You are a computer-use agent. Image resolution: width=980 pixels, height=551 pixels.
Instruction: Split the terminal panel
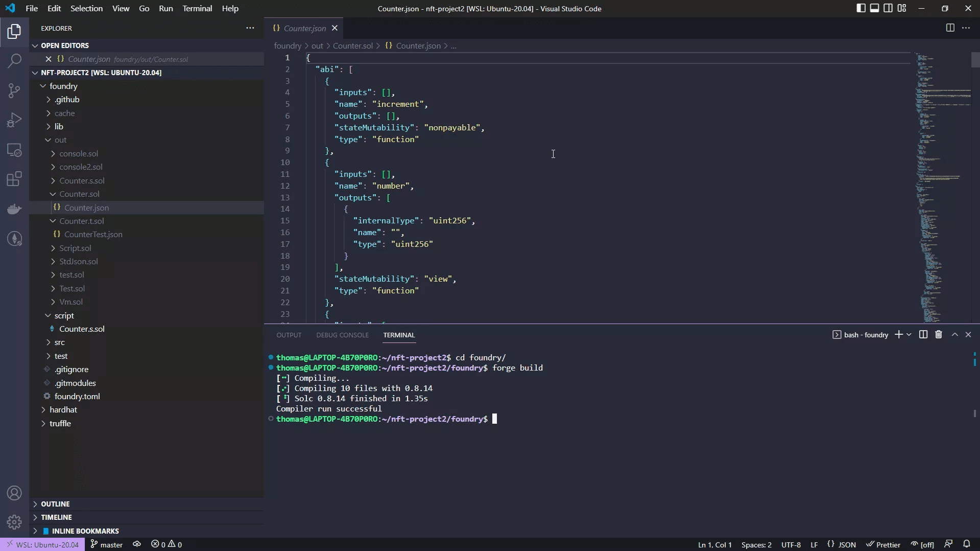point(923,335)
